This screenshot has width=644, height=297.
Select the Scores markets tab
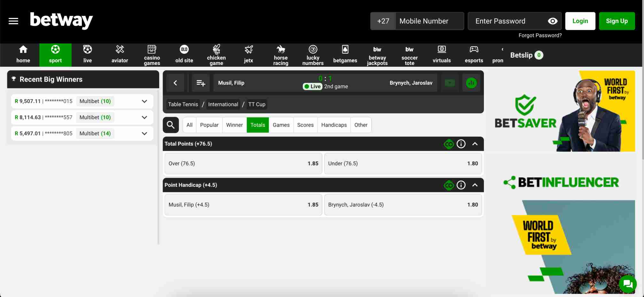[305, 125]
